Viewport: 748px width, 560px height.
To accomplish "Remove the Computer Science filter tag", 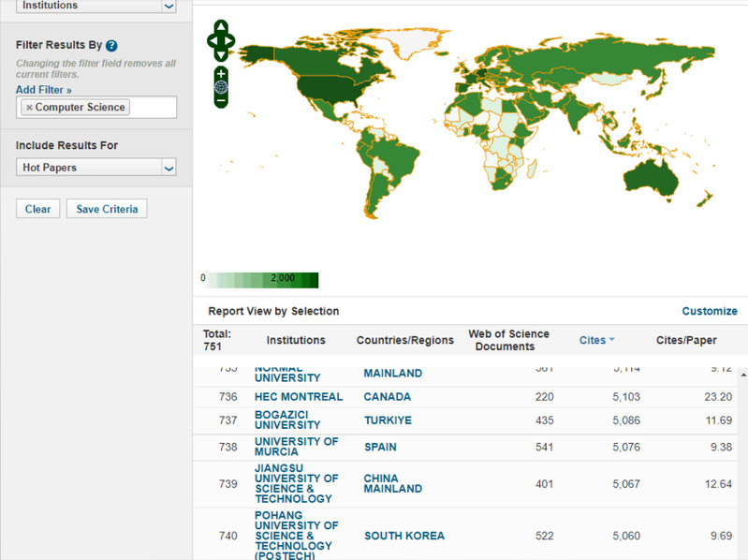I will 29,108.
